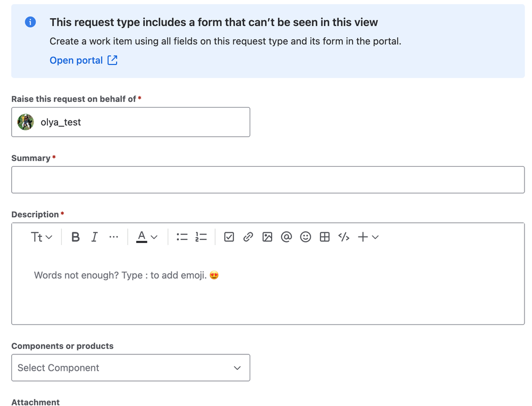Expand the insert elements plus dropdown
Viewport: 532px width, 406px height.
(x=369, y=237)
